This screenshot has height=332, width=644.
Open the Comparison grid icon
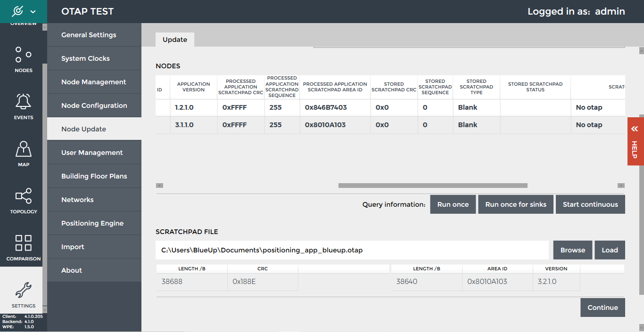(x=23, y=243)
